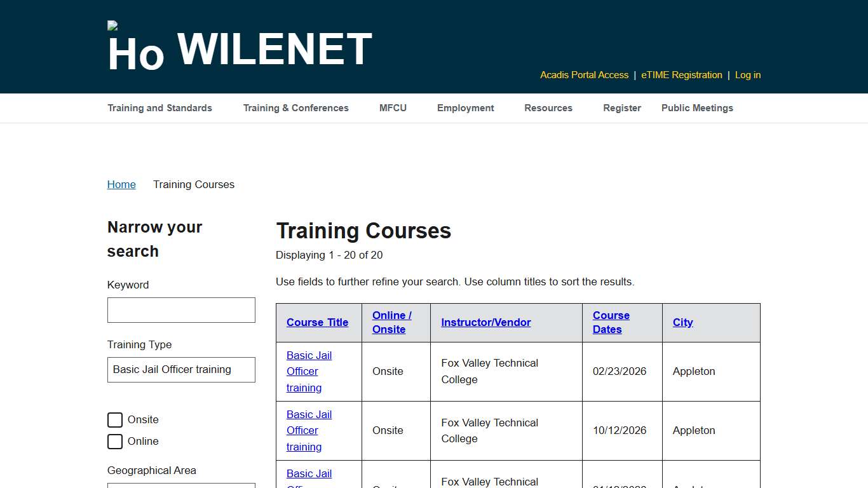Navigate to Home breadcrumb
This screenshot has height=488, width=868.
[121, 184]
